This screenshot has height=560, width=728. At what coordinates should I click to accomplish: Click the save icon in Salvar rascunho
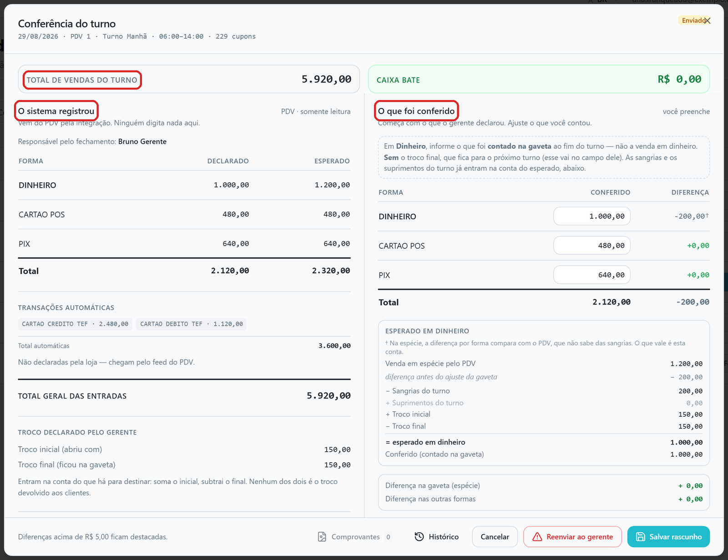pos(640,537)
